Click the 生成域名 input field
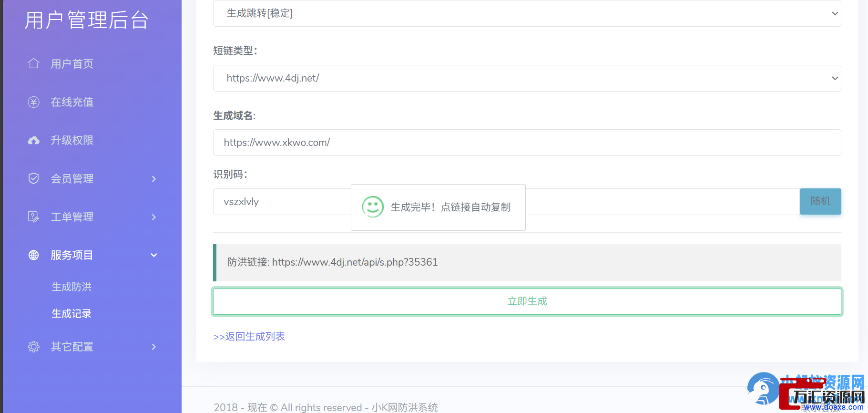This screenshot has width=868, height=413. point(527,143)
